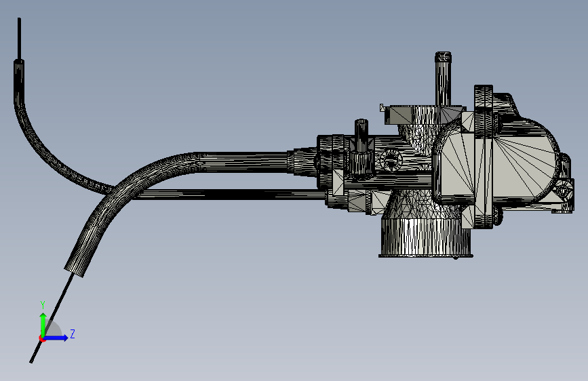Image resolution: width=588 pixels, height=381 pixels.
Task: Select the tall vertical pin atop the housing
Action: 443,79
